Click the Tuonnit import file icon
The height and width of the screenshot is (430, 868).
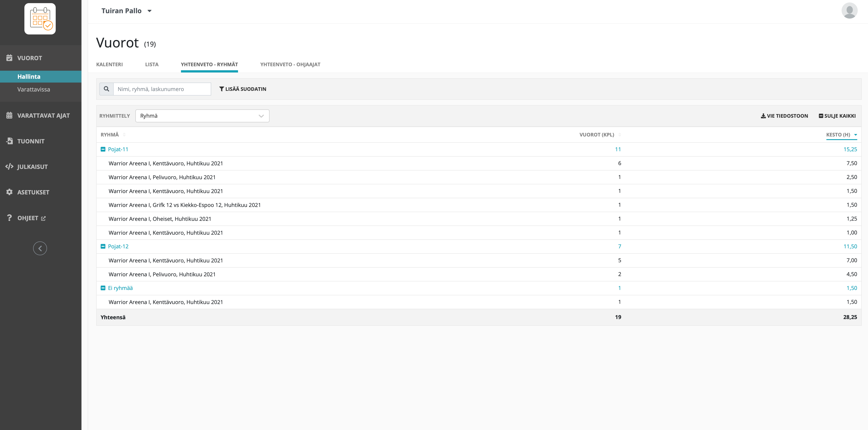click(9, 141)
